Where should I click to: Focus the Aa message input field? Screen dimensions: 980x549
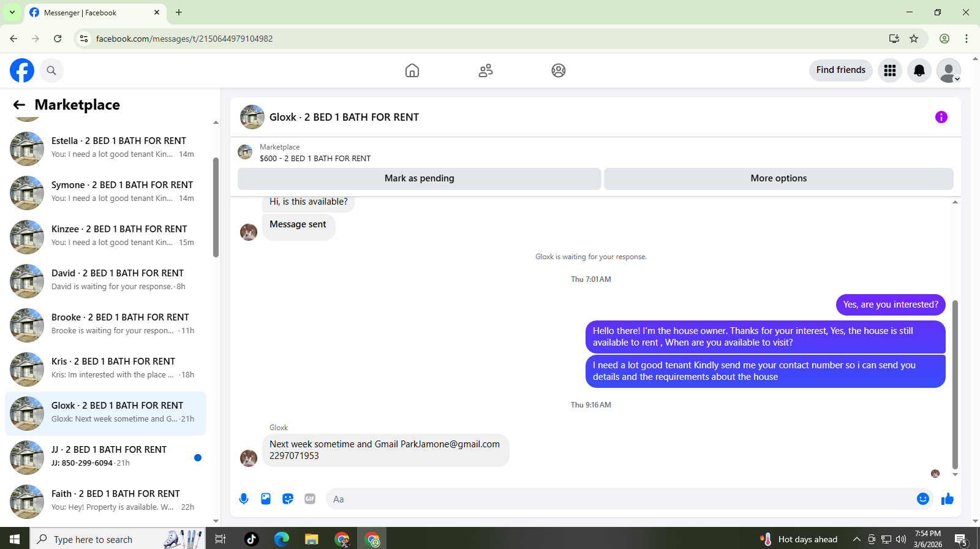tap(619, 499)
